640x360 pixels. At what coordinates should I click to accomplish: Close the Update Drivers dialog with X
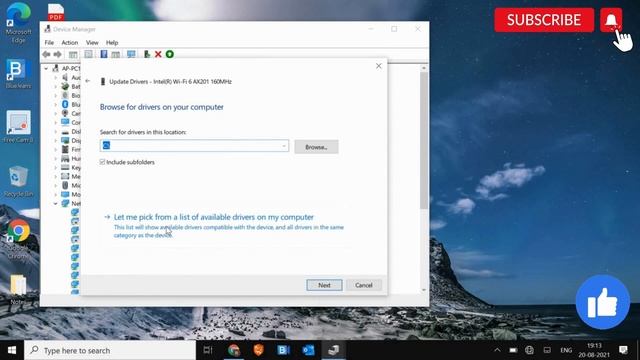click(x=379, y=66)
